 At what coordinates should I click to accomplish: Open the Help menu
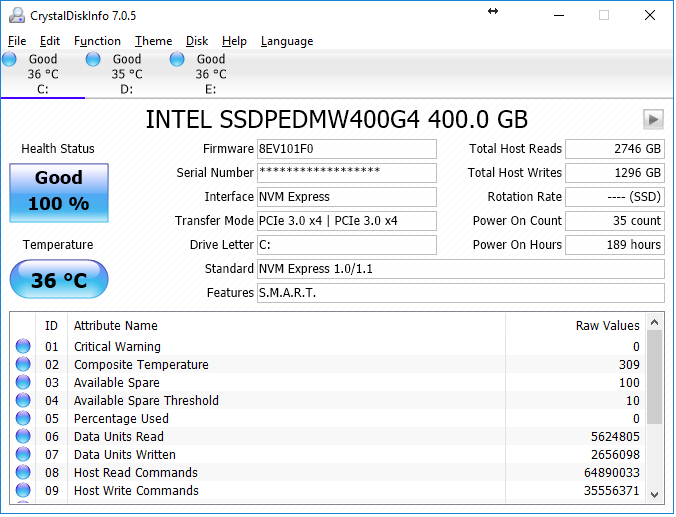[x=234, y=41]
